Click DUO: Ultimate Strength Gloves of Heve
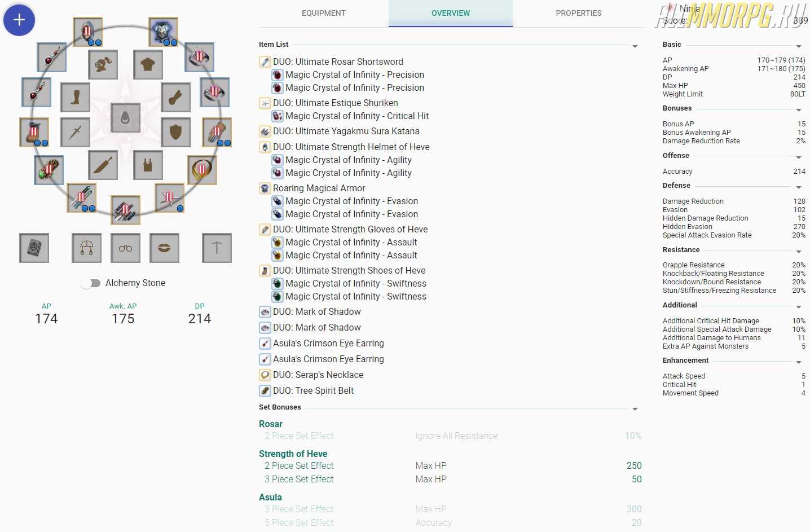This screenshot has width=810, height=532. pos(350,229)
